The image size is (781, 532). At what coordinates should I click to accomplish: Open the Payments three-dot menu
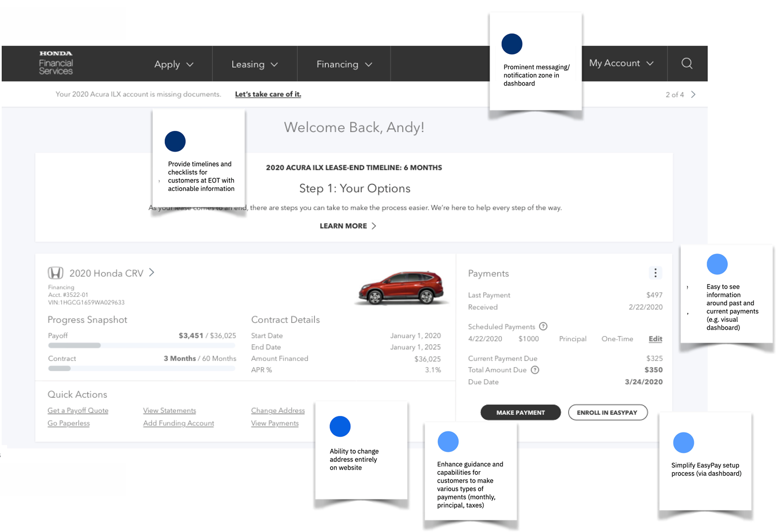(655, 273)
